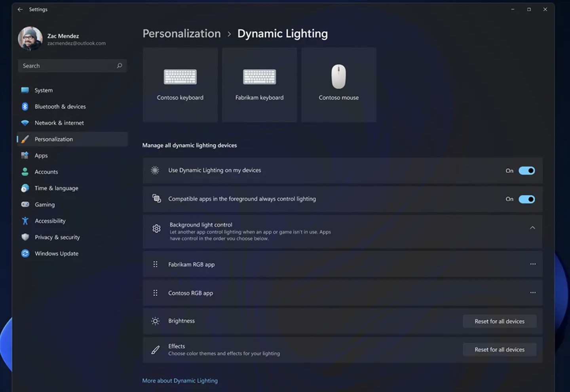Click Zac Mendez profile picture

[x=30, y=39]
